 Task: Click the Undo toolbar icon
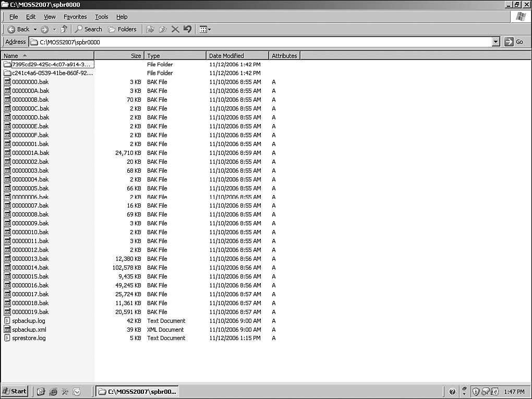click(187, 29)
